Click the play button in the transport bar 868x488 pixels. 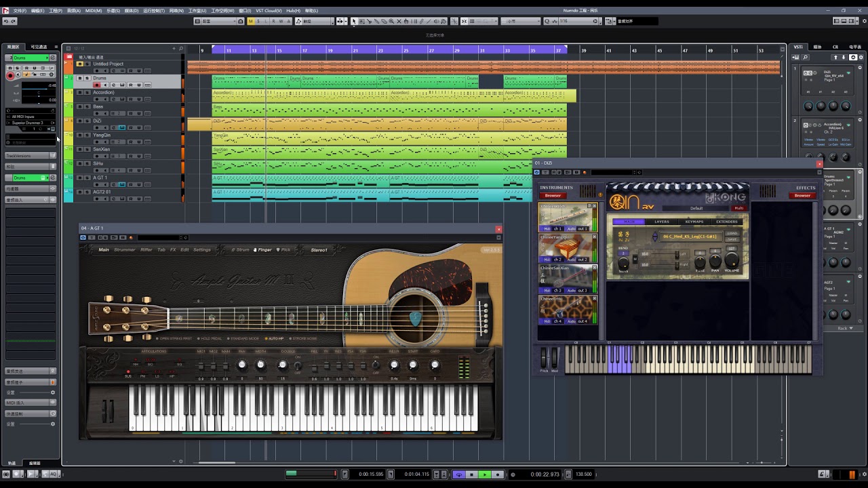click(x=484, y=474)
